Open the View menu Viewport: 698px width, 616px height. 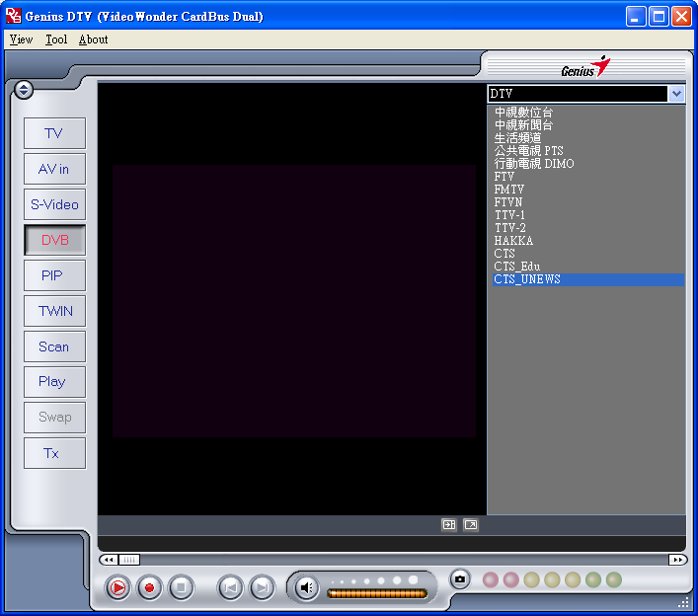[21, 39]
